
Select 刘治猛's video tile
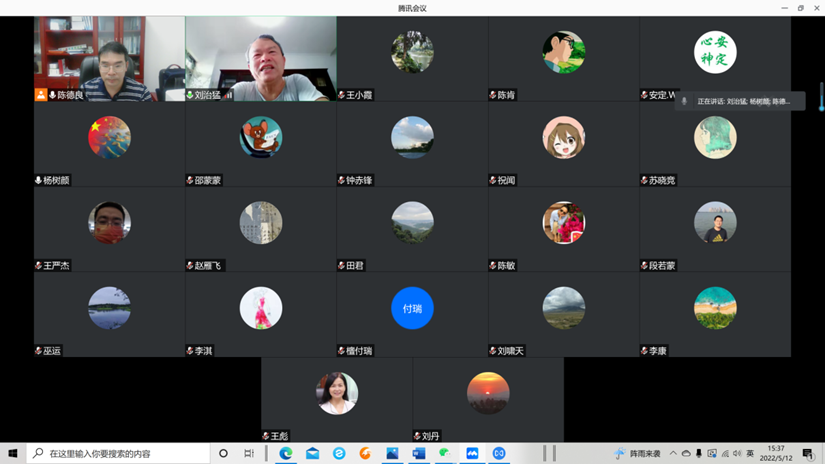[261, 58]
